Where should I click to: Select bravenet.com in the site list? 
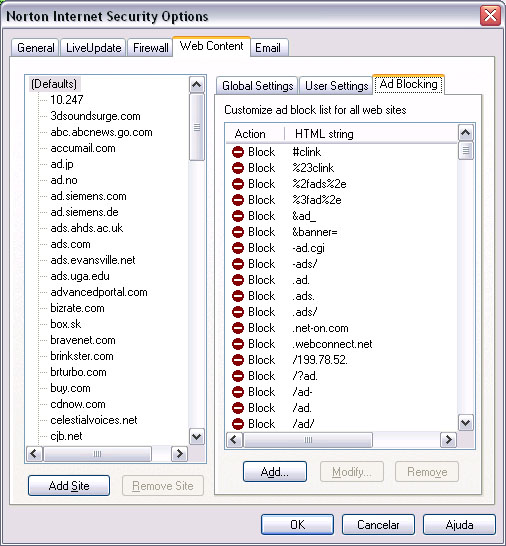pos(83,340)
